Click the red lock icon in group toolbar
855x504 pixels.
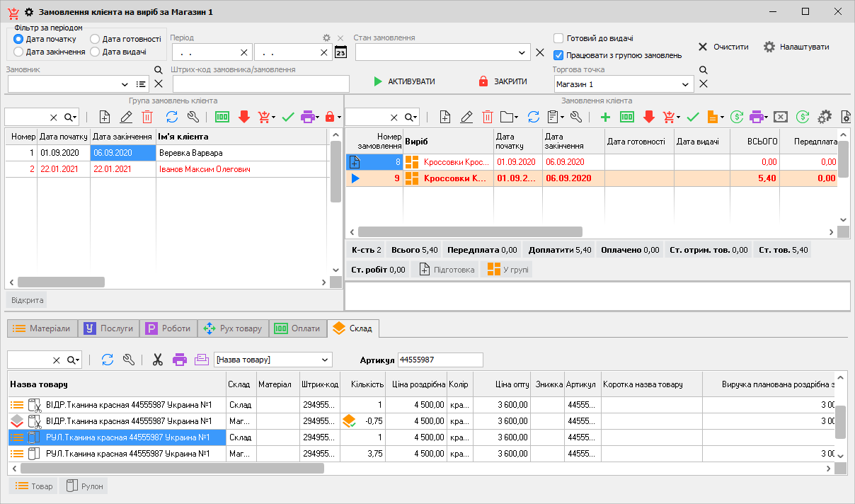click(330, 117)
